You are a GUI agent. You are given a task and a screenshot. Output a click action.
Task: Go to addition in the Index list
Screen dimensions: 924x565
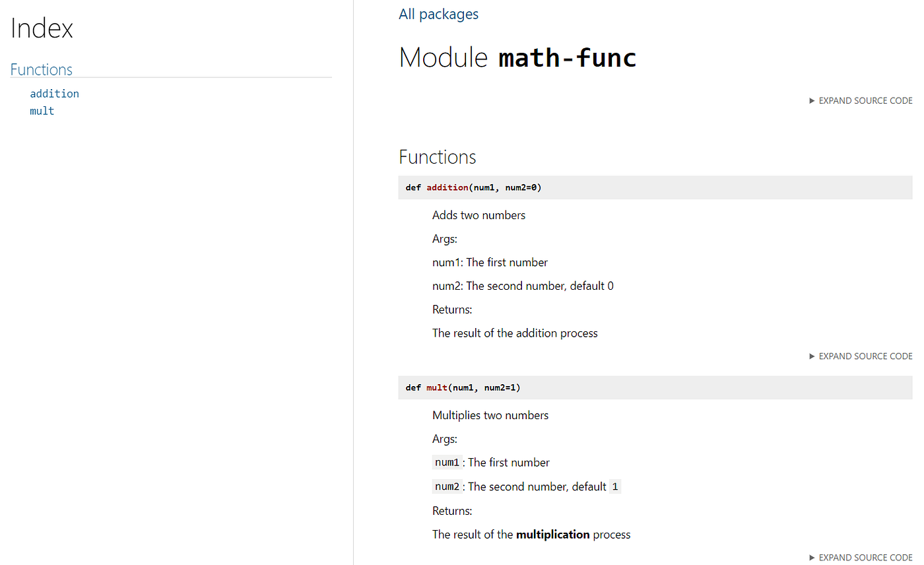tap(54, 94)
